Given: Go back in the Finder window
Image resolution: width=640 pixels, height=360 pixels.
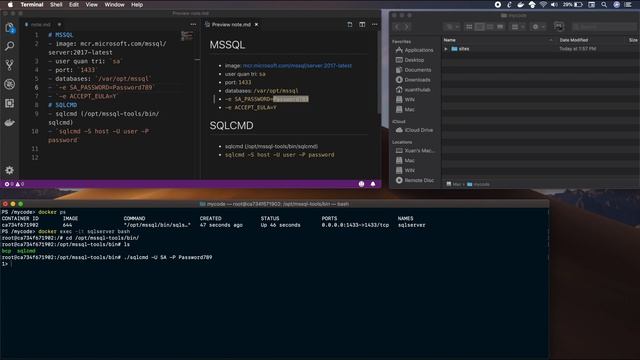Looking at the screenshot, I should pyautogui.click(x=397, y=27).
